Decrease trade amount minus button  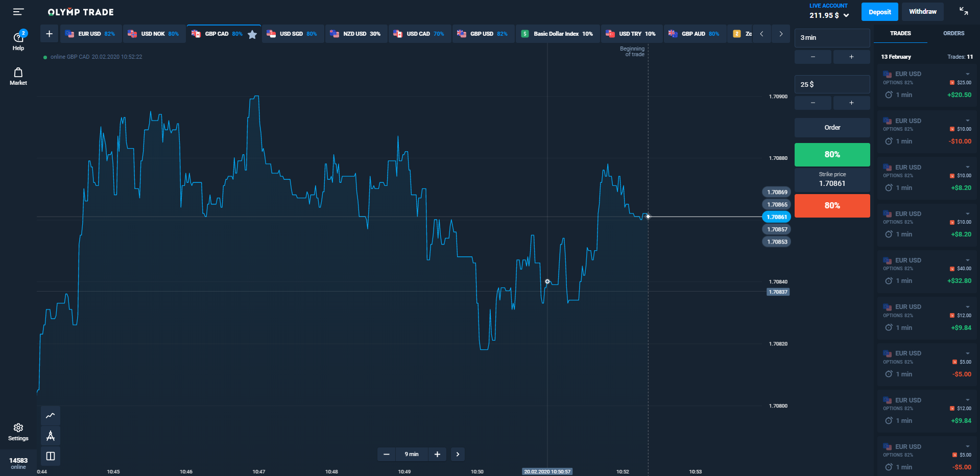813,103
